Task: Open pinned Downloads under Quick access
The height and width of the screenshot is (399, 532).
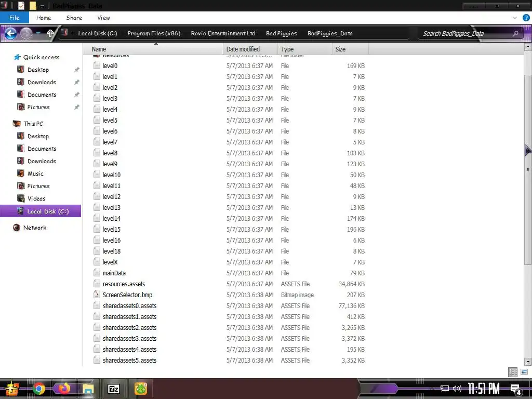Action: coord(42,82)
